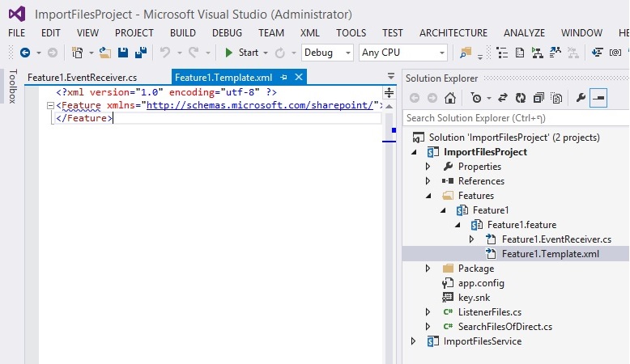Click Solution Explorer Home icon
630x364 pixels.
coord(450,98)
